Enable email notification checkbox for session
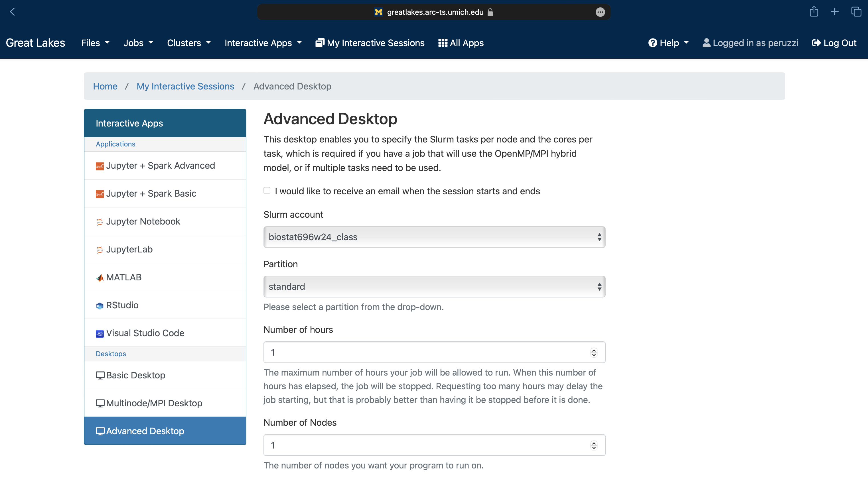 point(267,191)
